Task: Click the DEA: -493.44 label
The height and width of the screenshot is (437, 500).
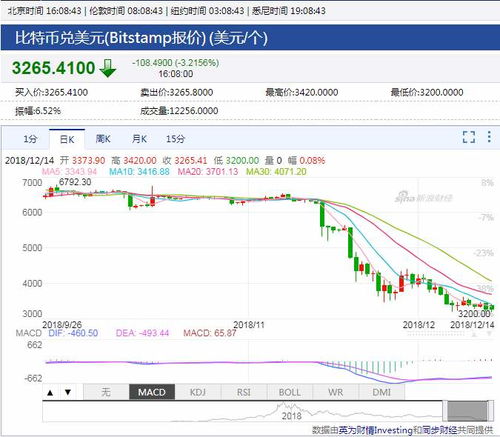Action: point(142,333)
